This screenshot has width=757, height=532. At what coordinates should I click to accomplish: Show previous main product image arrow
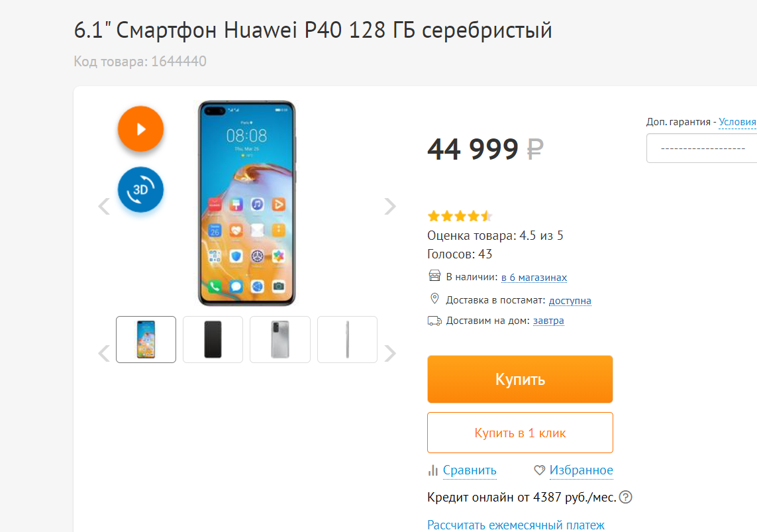coord(104,206)
